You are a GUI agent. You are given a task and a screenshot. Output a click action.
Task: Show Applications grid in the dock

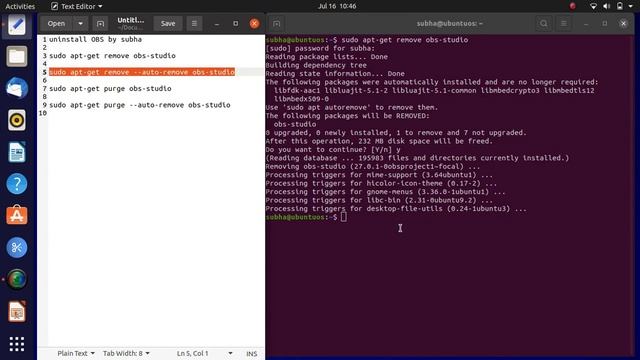[x=17, y=344]
